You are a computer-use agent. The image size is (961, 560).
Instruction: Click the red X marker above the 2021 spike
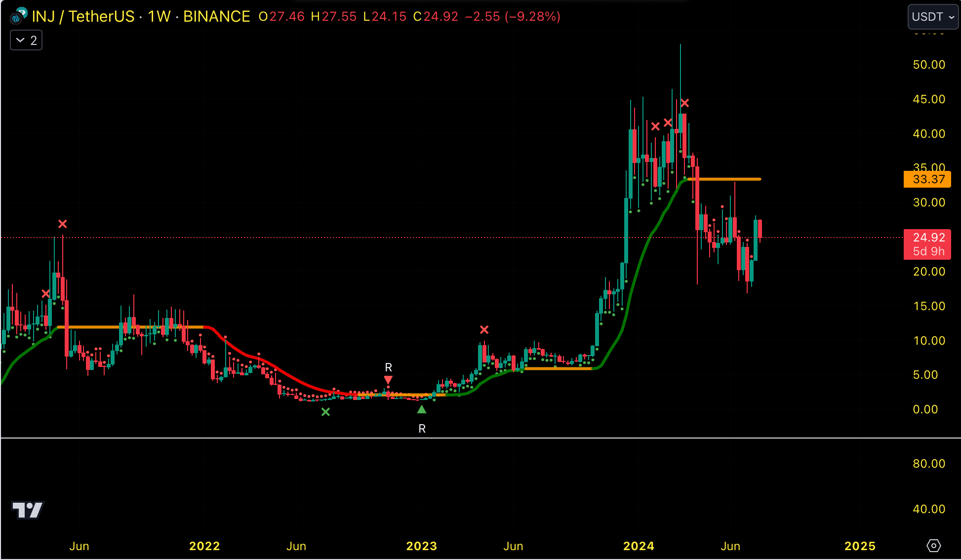point(63,224)
